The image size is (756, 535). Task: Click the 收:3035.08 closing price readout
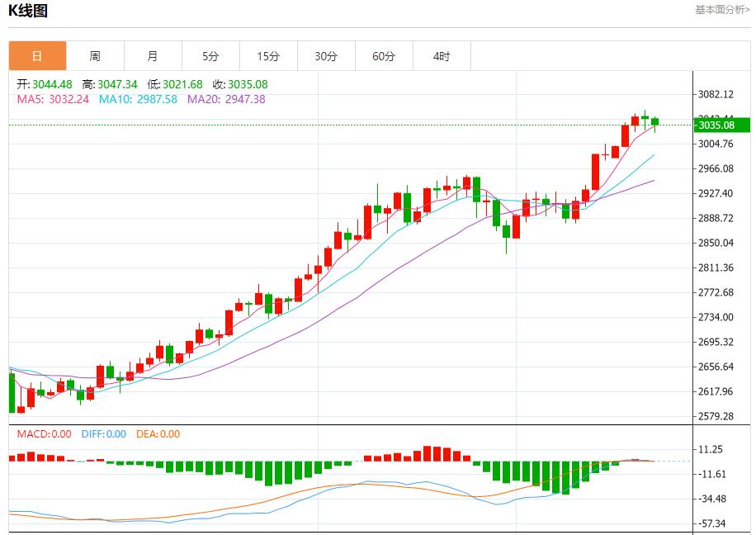(x=240, y=84)
